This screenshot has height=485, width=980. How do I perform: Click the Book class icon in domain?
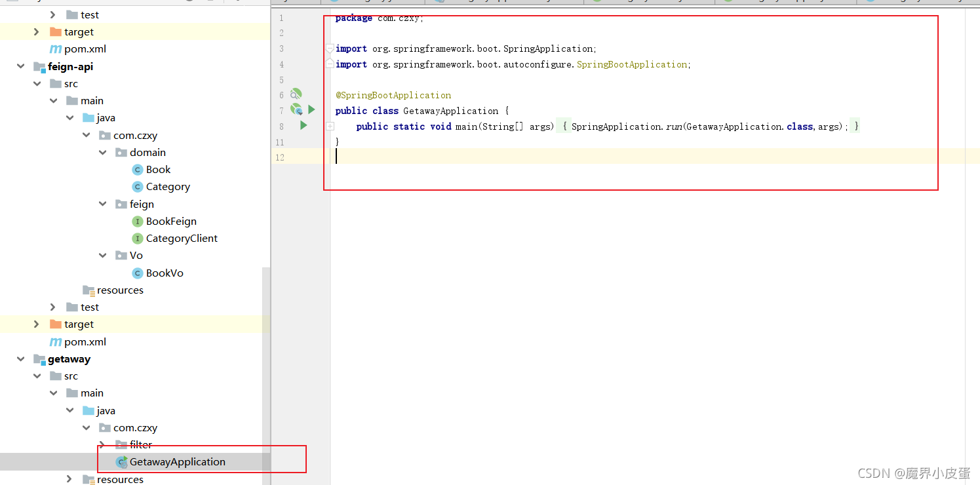point(138,170)
